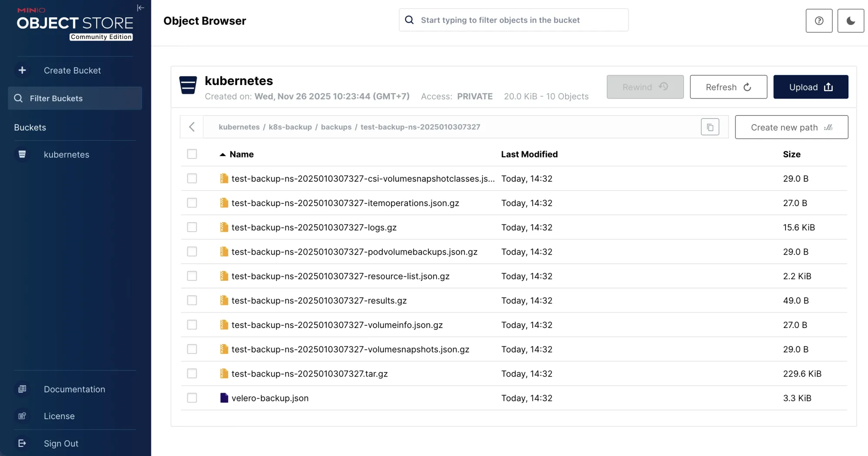Click the magnifier icon beside Filter Buckets
The width and height of the screenshot is (868, 456).
click(x=18, y=98)
